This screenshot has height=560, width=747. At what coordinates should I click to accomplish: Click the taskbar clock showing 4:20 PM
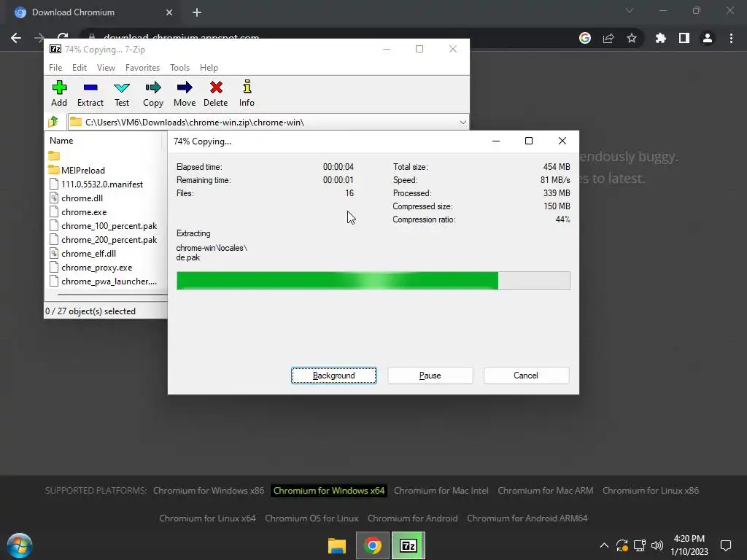pyautogui.click(x=689, y=545)
